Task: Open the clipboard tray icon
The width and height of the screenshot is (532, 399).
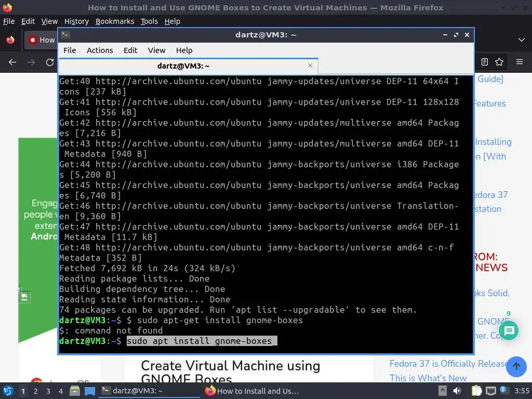Action: pos(476,391)
